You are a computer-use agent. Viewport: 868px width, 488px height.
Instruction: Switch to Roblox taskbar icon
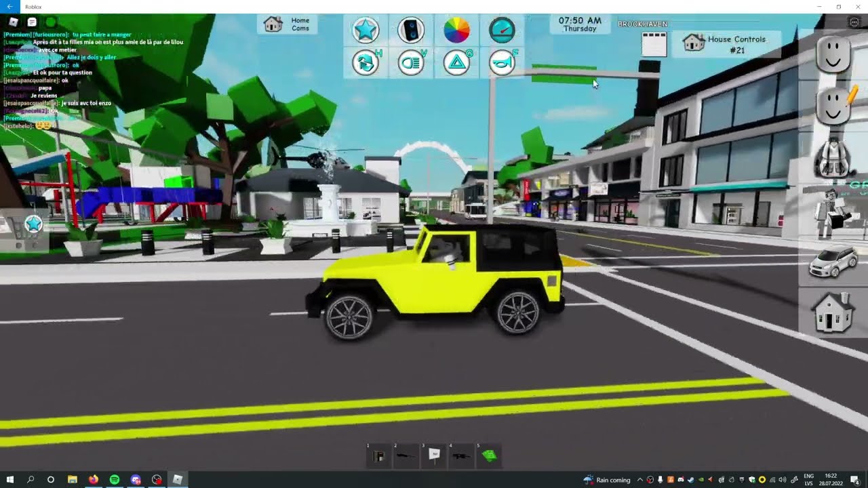pos(178,480)
